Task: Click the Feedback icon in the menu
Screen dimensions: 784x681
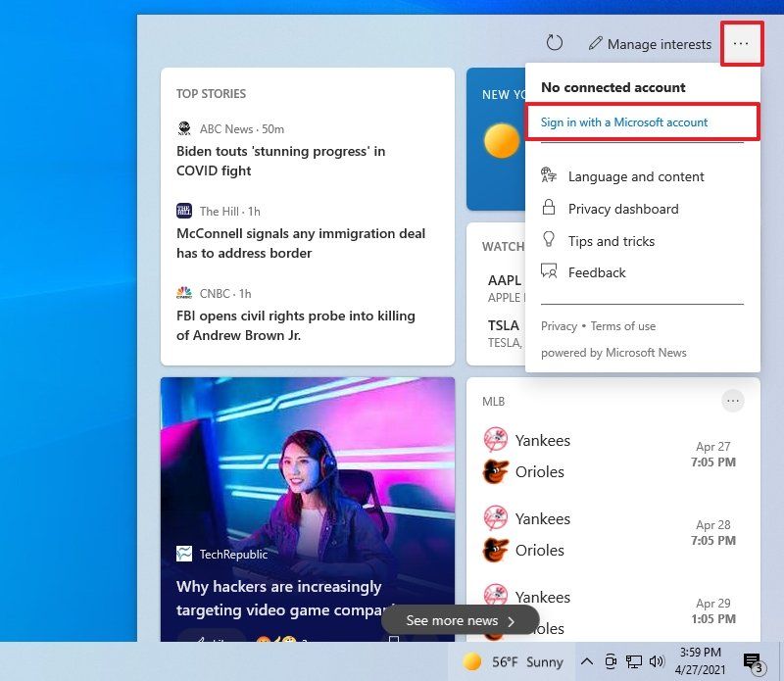Action: (549, 272)
